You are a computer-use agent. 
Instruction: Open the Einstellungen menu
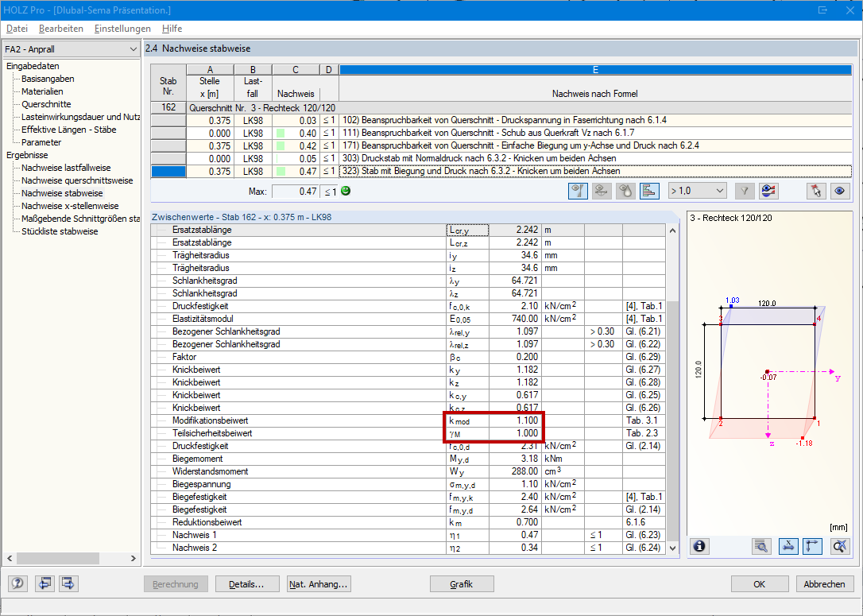(x=122, y=29)
